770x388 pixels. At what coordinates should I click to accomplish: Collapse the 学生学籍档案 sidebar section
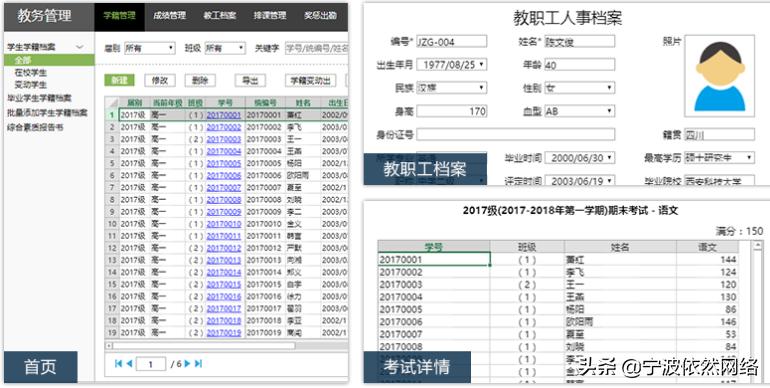tap(79, 47)
